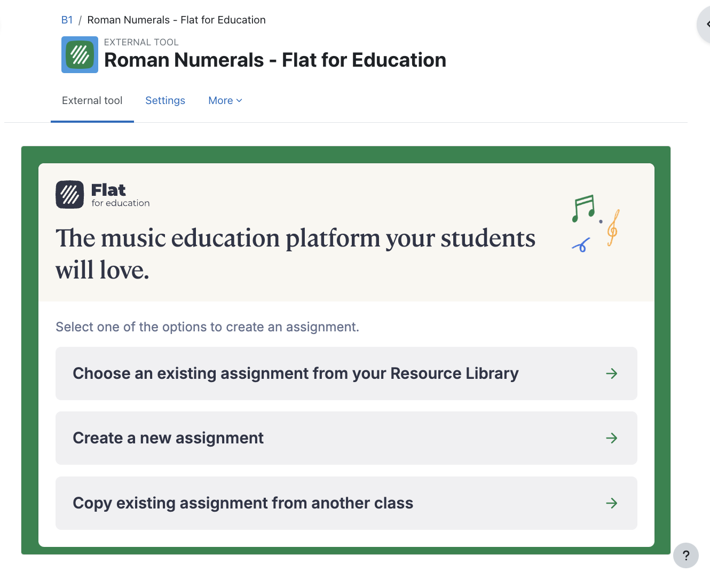The width and height of the screenshot is (710, 588).
Task: Choose Copy existing assignment from another class
Action: click(243, 503)
